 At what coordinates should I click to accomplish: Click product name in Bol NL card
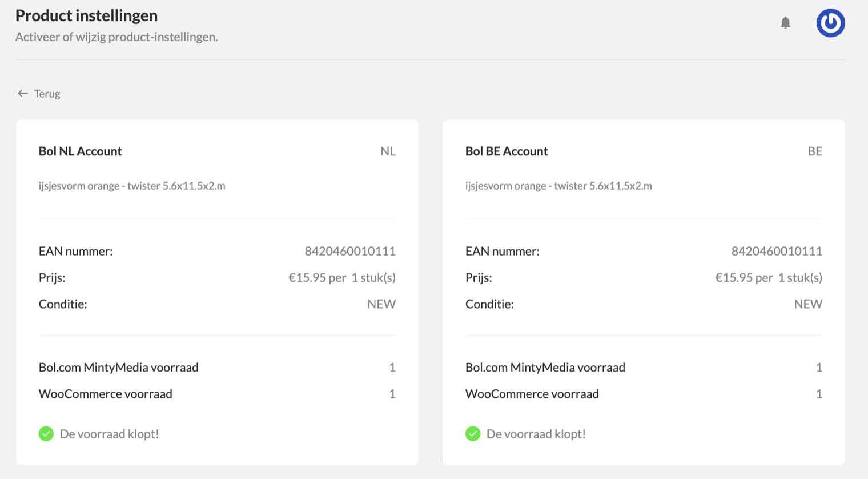click(132, 186)
